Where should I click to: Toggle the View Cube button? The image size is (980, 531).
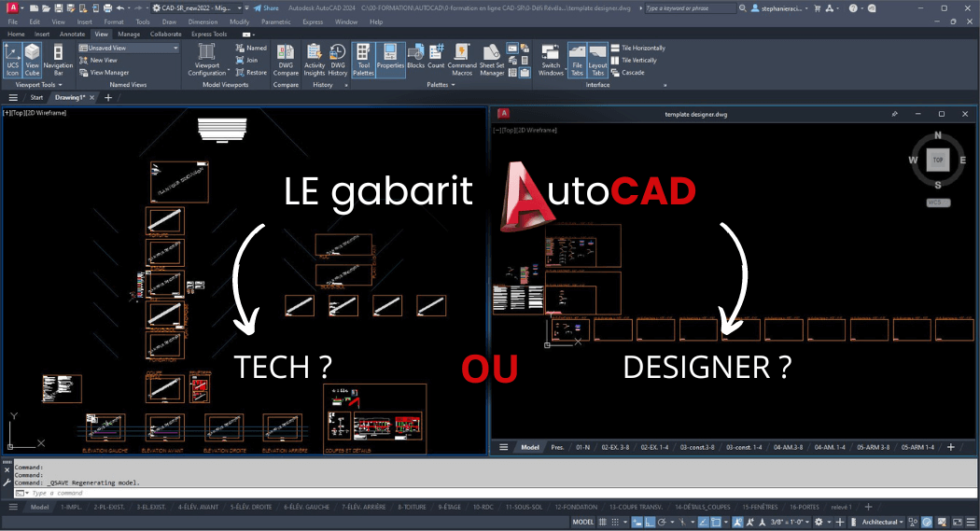(x=32, y=60)
